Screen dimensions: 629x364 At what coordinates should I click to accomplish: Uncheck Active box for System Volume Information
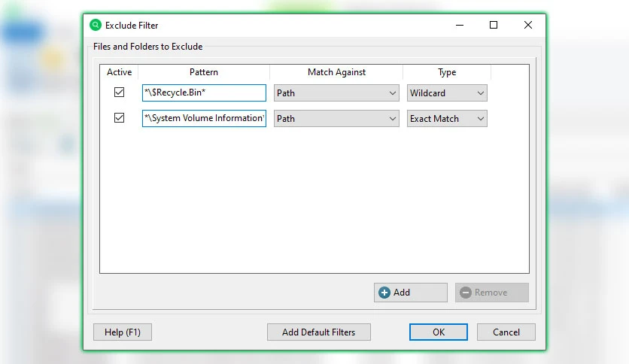point(119,118)
